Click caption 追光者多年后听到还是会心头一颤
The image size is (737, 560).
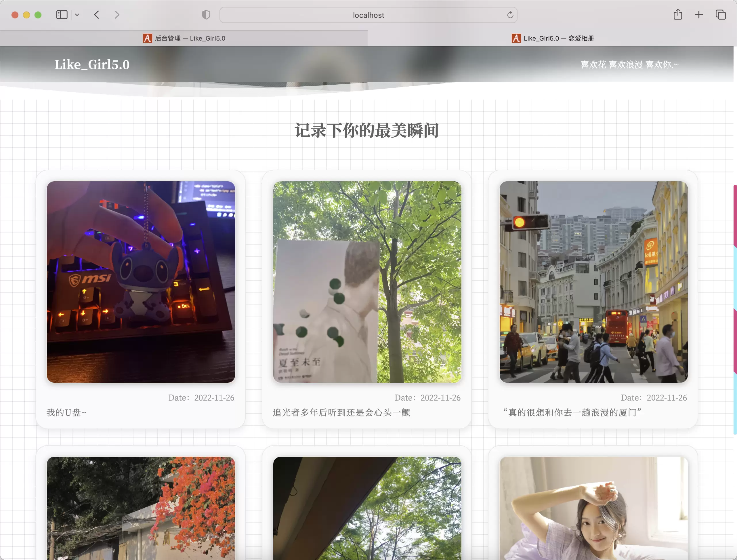[341, 413]
